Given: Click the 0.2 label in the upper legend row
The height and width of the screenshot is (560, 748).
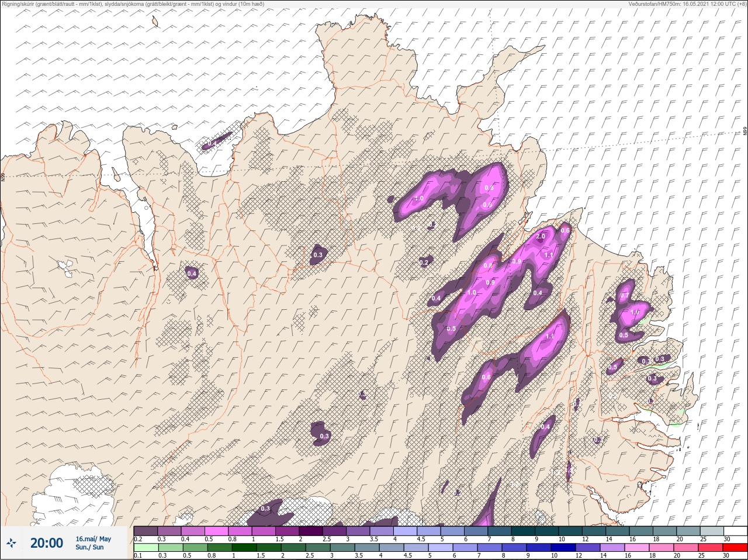Looking at the screenshot, I should pos(138,539).
